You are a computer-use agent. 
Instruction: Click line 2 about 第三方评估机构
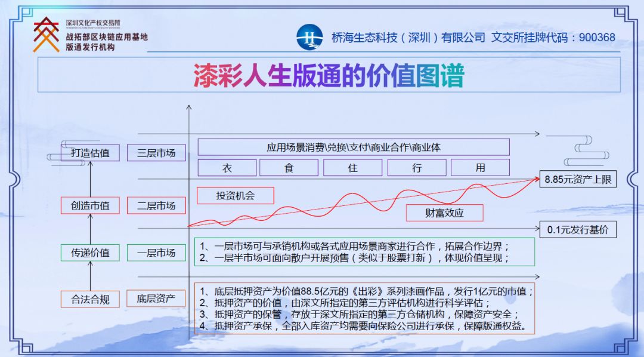tap(345, 303)
